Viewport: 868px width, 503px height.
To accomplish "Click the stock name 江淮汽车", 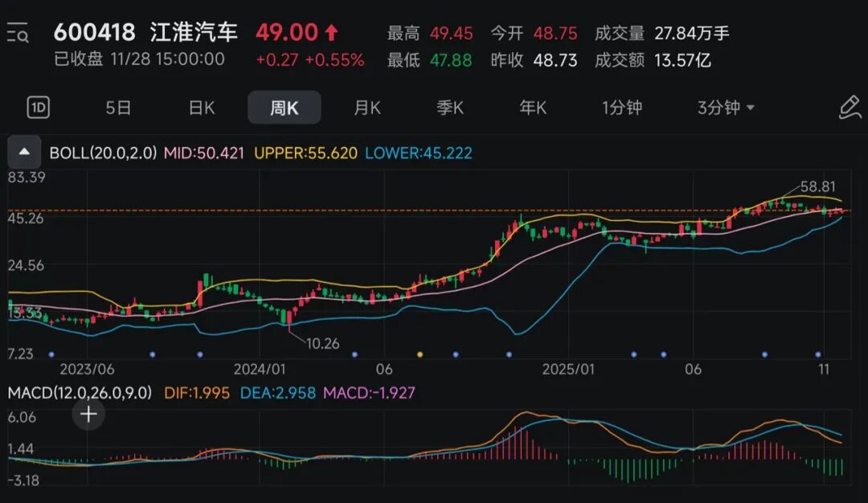I will [194, 32].
